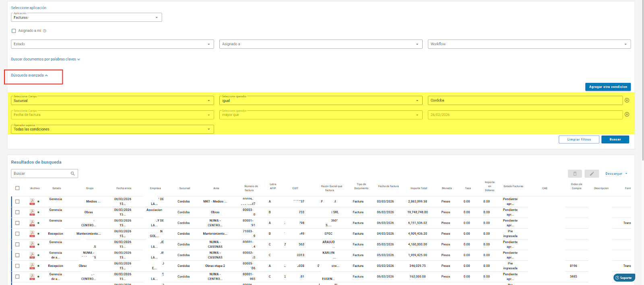Open the Operador superior dropdown

[x=112, y=129]
